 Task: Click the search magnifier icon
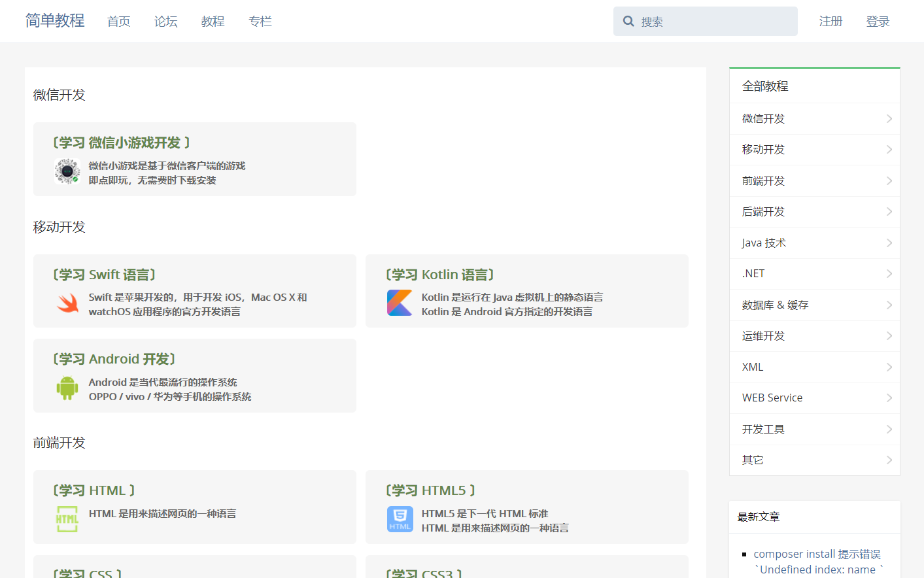[x=628, y=21]
